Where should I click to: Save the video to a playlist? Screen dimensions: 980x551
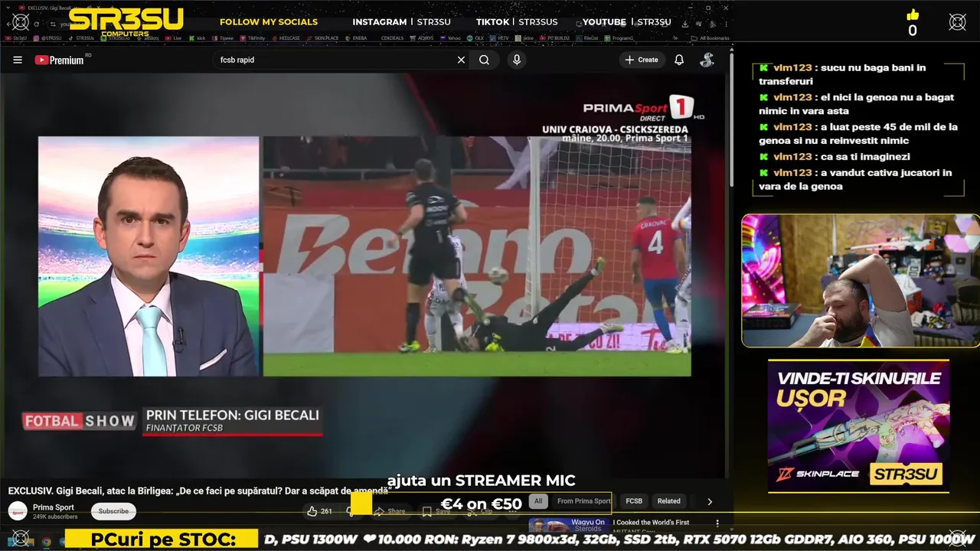(x=437, y=511)
